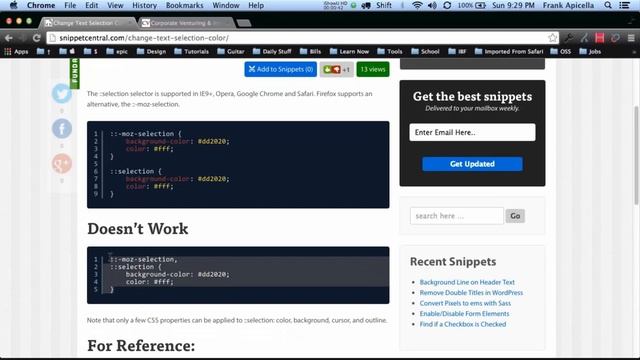The image size is (640, 360).
Task: Click the 13 views badge
Action: (x=373, y=69)
